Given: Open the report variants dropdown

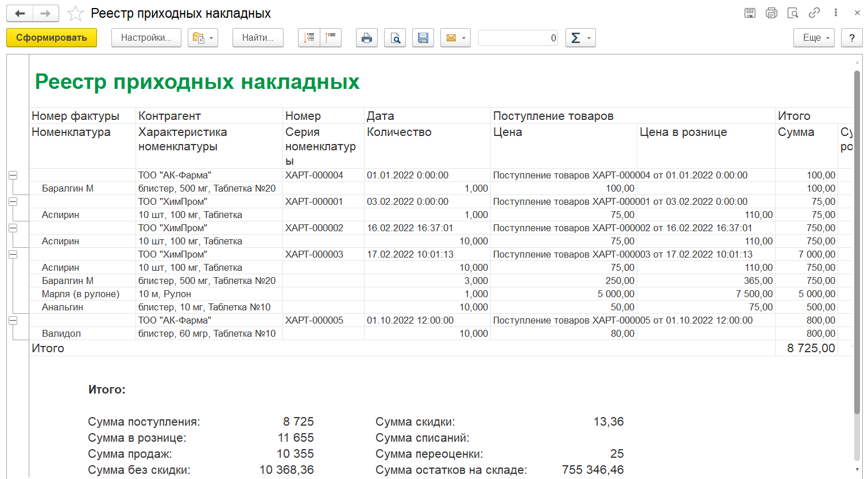Looking at the screenshot, I should (203, 38).
